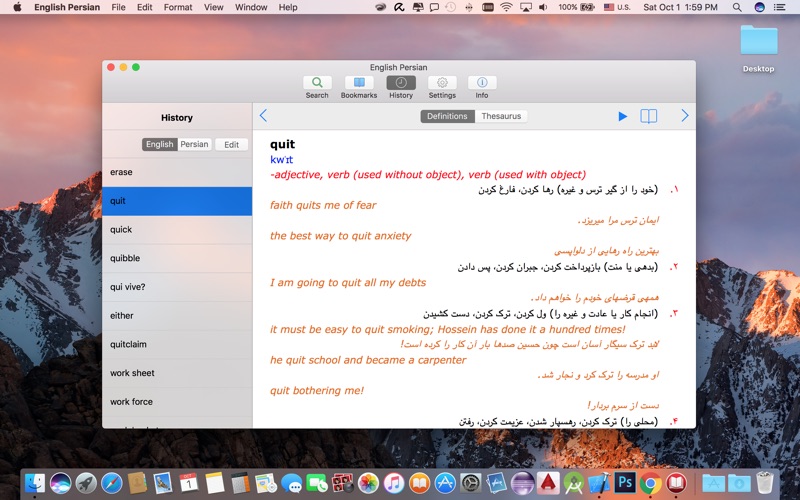
Task: Open the Format menu
Action: (x=178, y=7)
